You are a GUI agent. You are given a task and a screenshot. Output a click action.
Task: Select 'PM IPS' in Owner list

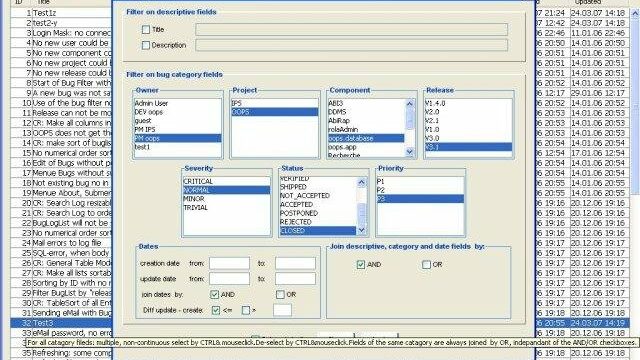[178, 129]
